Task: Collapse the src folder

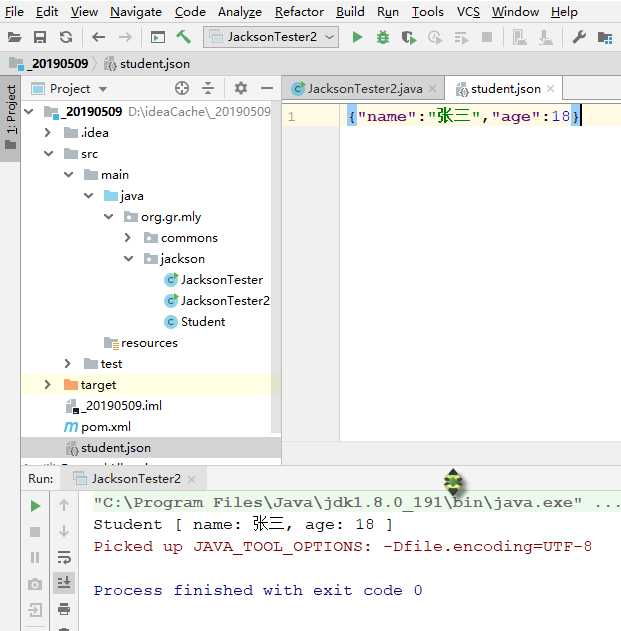Action: [48, 153]
